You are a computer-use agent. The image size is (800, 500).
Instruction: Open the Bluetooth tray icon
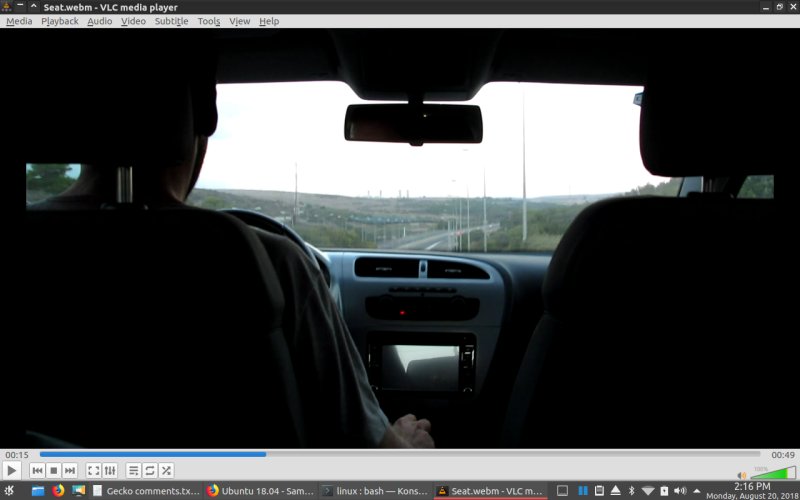(x=632, y=491)
